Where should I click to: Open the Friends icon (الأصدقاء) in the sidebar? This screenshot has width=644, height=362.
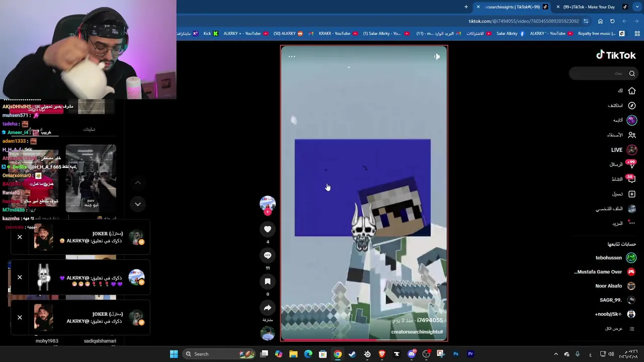click(x=631, y=135)
